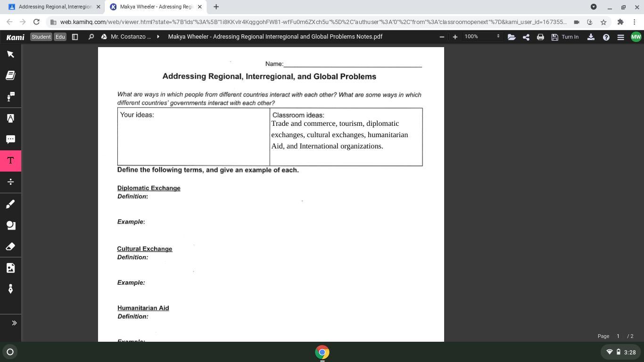Screen dimensions: 644x362
Task: Click the page number field
Action: tap(618, 336)
